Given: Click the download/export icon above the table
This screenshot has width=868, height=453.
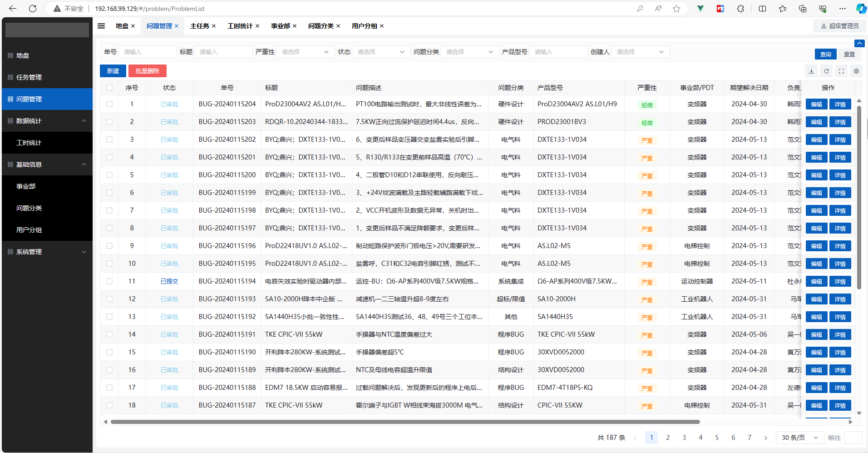Looking at the screenshot, I should (811, 71).
